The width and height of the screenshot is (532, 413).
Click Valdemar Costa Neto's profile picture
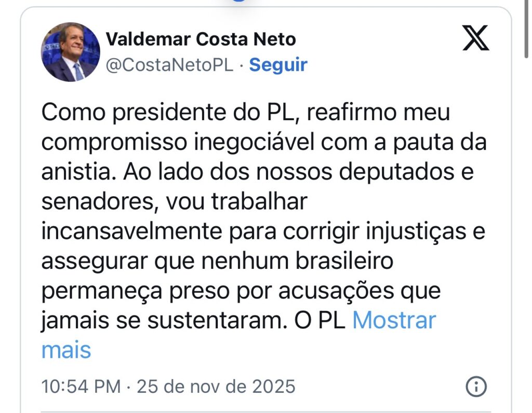tap(70, 52)
